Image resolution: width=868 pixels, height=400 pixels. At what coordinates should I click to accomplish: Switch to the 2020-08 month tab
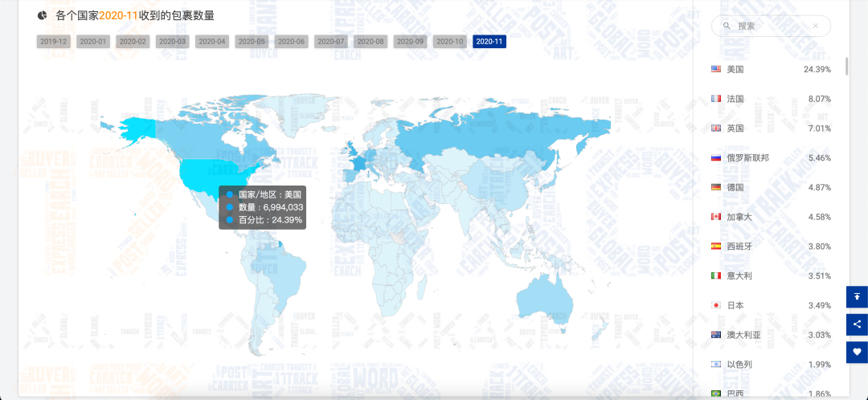[371, 42]
